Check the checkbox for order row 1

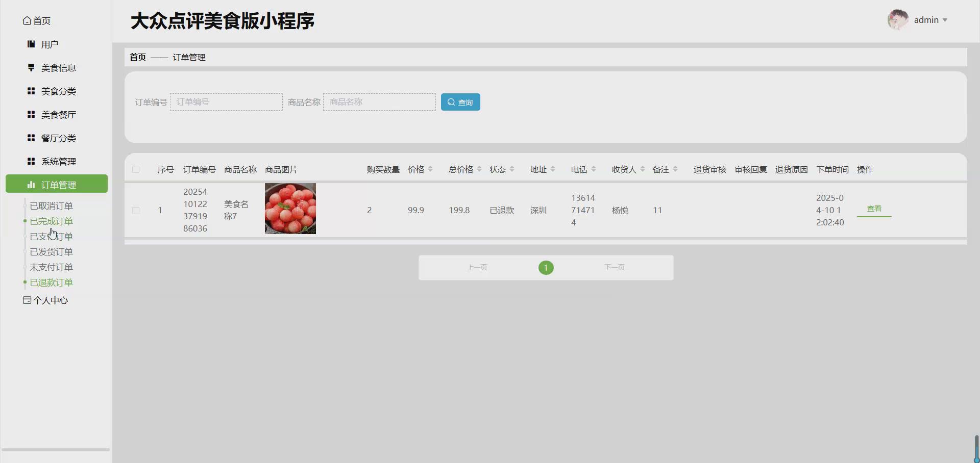coord(136,210)
